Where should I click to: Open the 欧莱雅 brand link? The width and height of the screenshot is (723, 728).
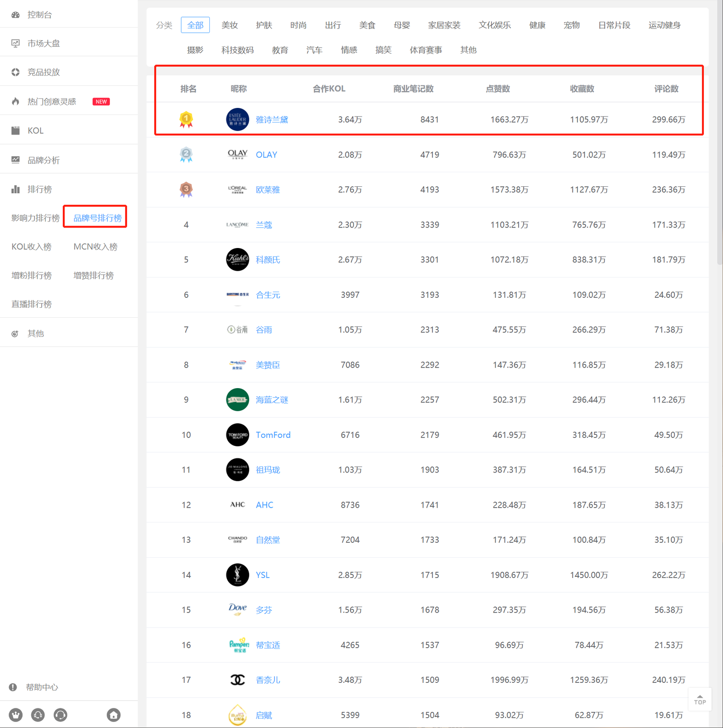[268, 190]
